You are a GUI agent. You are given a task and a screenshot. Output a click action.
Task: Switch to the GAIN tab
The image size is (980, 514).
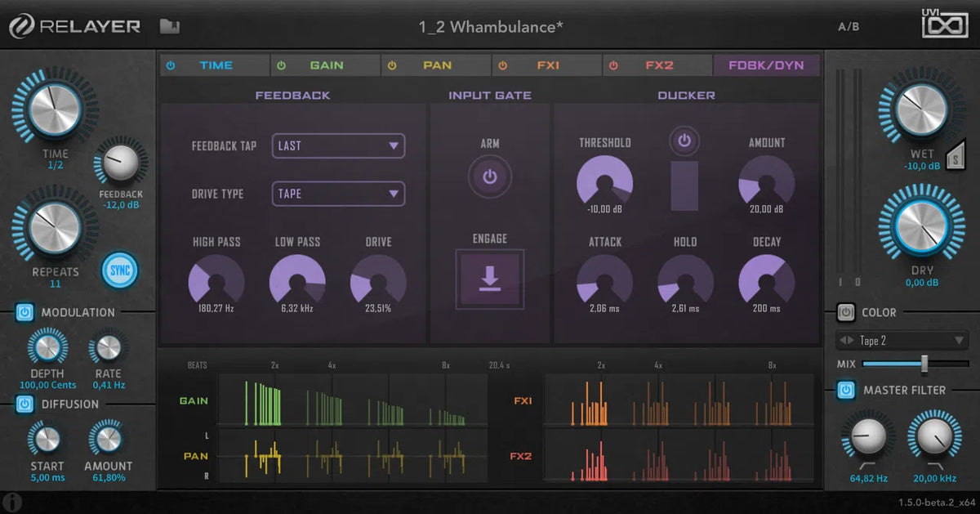click(x=325, y=65)
